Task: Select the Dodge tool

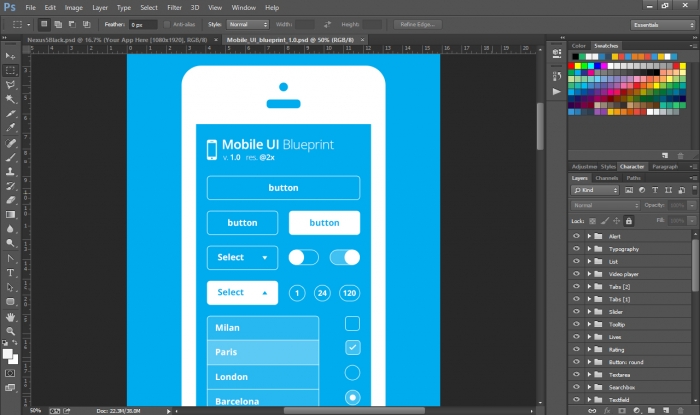Action: 10,243
